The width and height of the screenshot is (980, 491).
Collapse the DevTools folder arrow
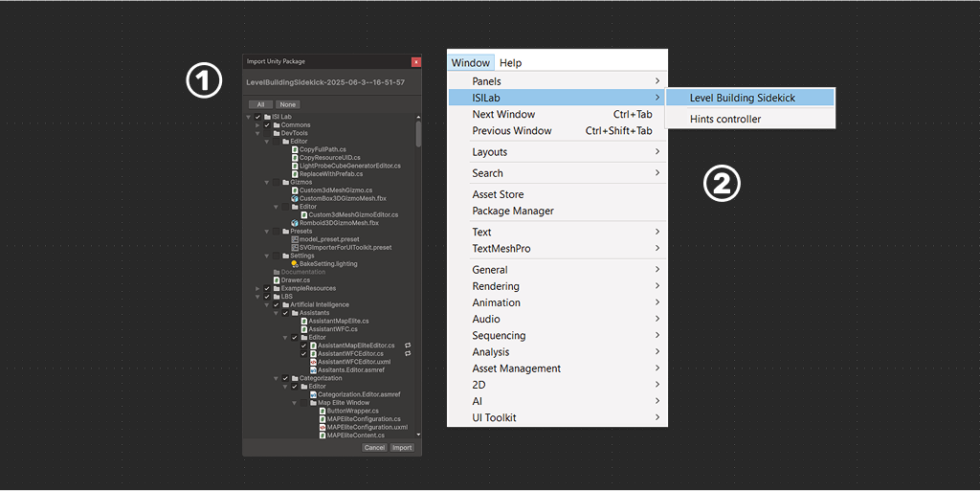coord(257,133)
